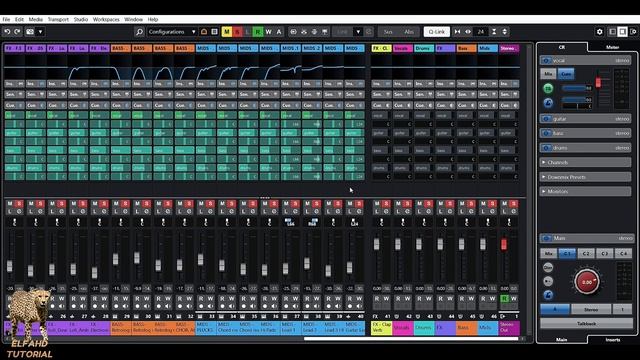Switch to the CR tab

pos(562,47)
